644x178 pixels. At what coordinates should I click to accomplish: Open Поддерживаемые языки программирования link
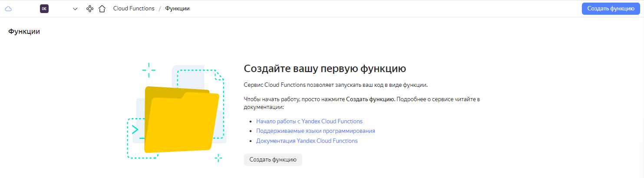pos(315,131)
